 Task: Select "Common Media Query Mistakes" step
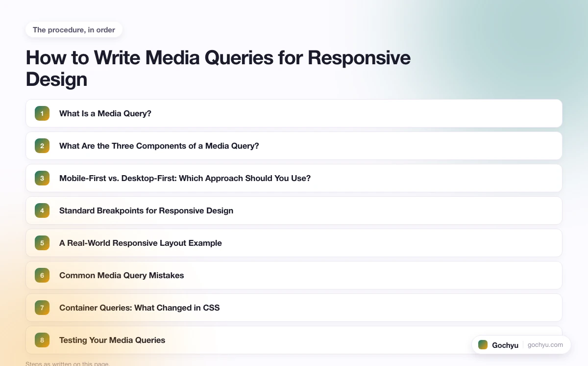294,275
